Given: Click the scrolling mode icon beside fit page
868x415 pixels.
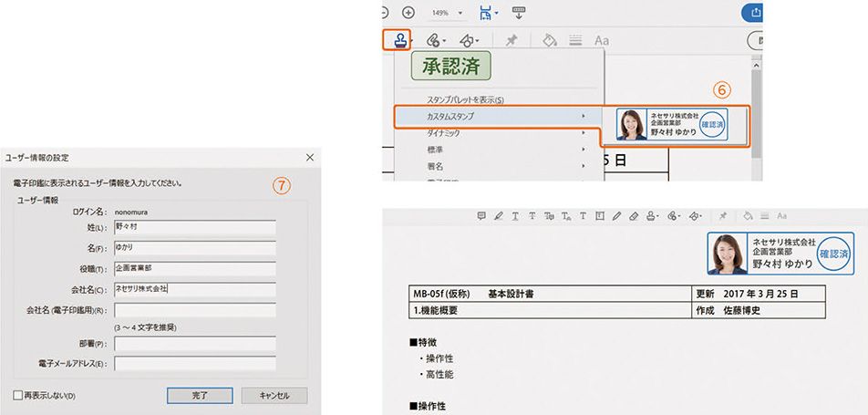Looking at the screenshot, I should [x=519, y=12].
